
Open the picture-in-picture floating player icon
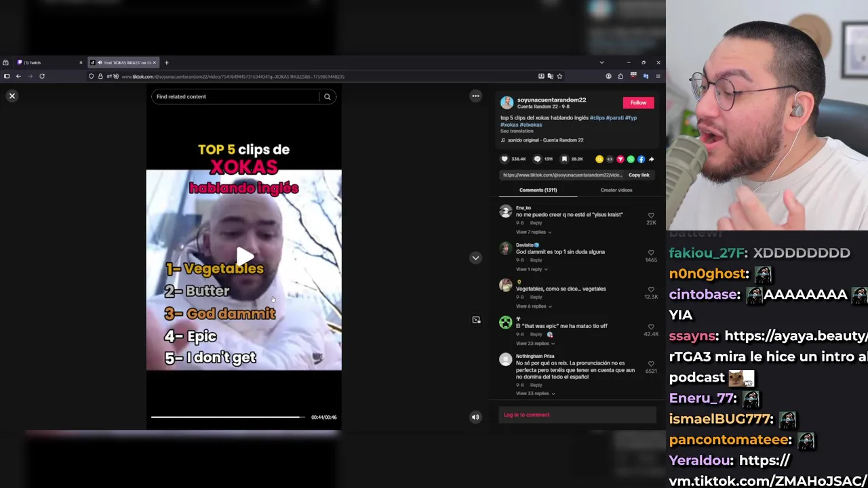click(x=476, y=320)
